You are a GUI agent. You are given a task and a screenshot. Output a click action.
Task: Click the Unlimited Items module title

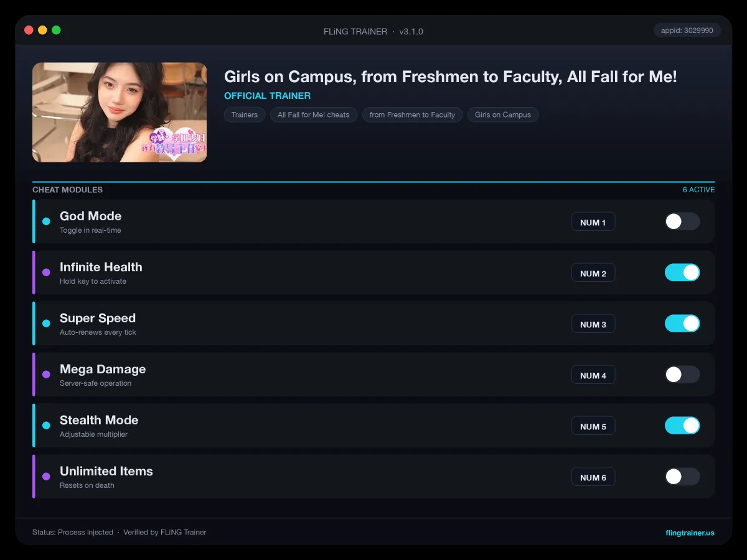pyautogui.click(x=106, y=471)
